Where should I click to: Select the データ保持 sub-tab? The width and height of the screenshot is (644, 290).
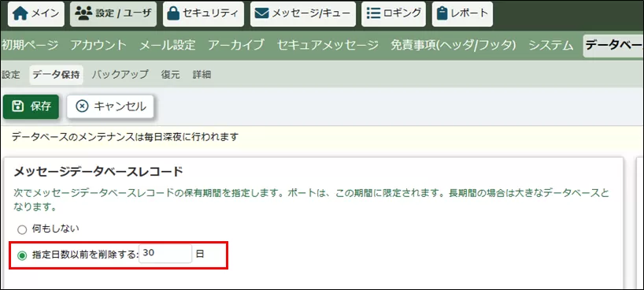(56, 75)
